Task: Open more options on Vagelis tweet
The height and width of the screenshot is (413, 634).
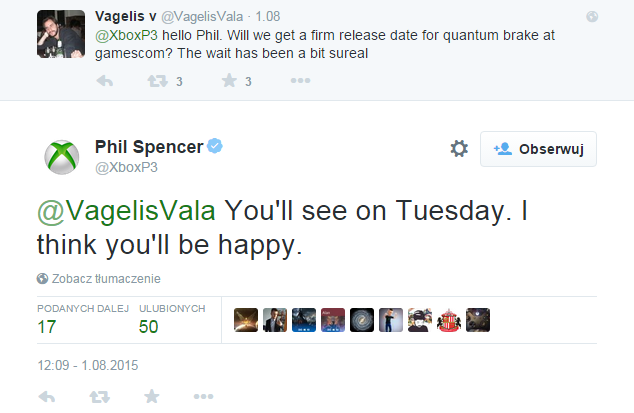Action: click(300, 81)
